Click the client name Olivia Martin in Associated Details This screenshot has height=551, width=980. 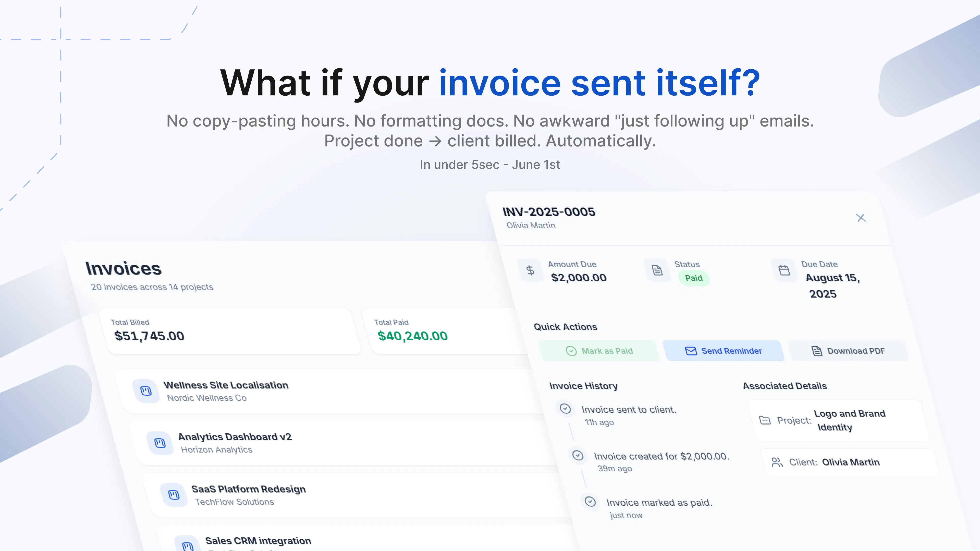click(x=851, y=462)
